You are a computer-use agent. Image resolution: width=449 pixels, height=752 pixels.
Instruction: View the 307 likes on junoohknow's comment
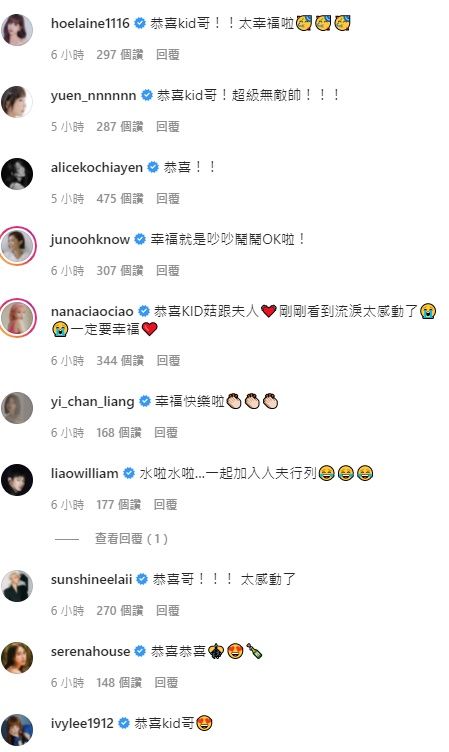pyautogui.click(x=120, y=270)
